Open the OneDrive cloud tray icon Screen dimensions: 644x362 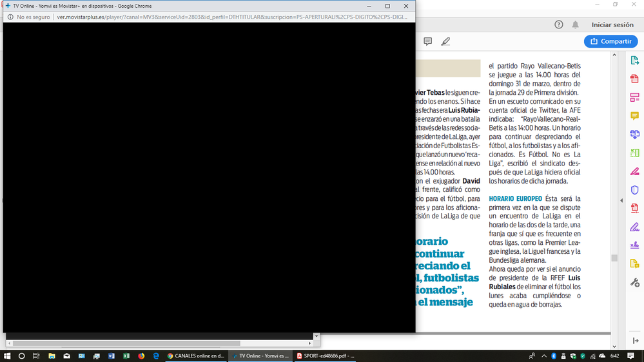pyautogui.click(x=602, y=356)
